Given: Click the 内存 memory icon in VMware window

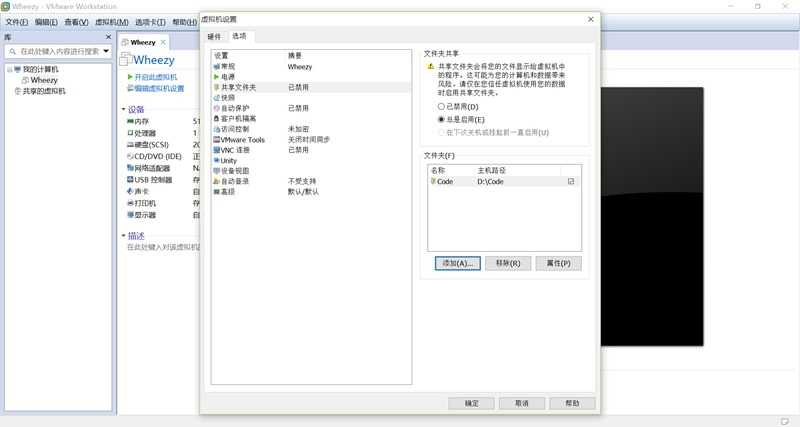Looking at the screenshot, I should (130, 121).
